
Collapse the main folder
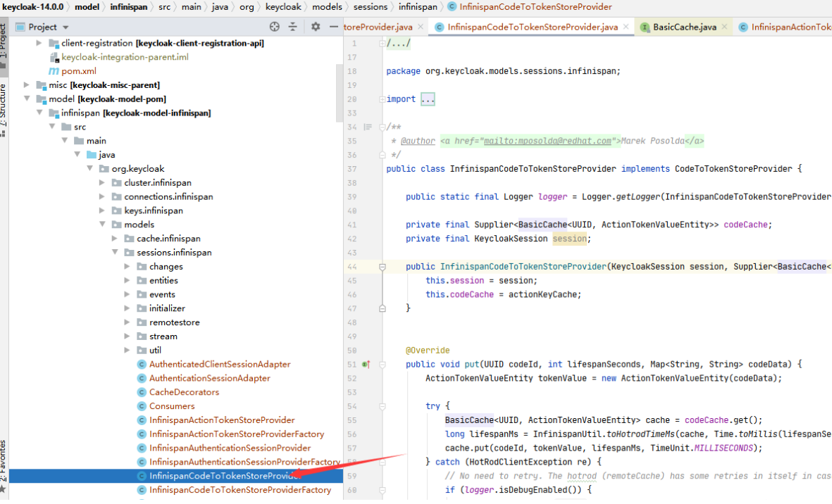click(x=65, y=141)
